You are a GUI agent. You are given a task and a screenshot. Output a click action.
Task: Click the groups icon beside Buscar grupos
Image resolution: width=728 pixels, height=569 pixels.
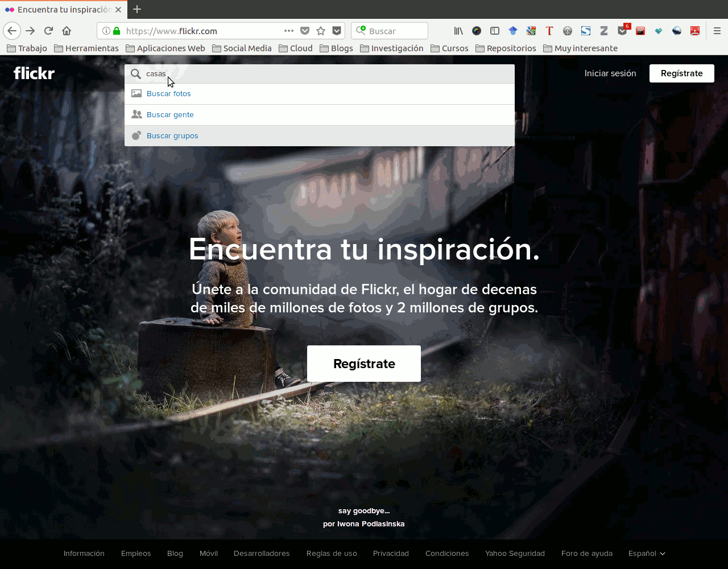coord(136,135)
